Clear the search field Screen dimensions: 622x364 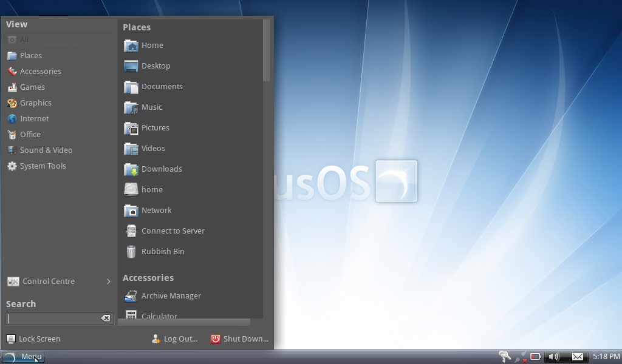coord(106,318)
